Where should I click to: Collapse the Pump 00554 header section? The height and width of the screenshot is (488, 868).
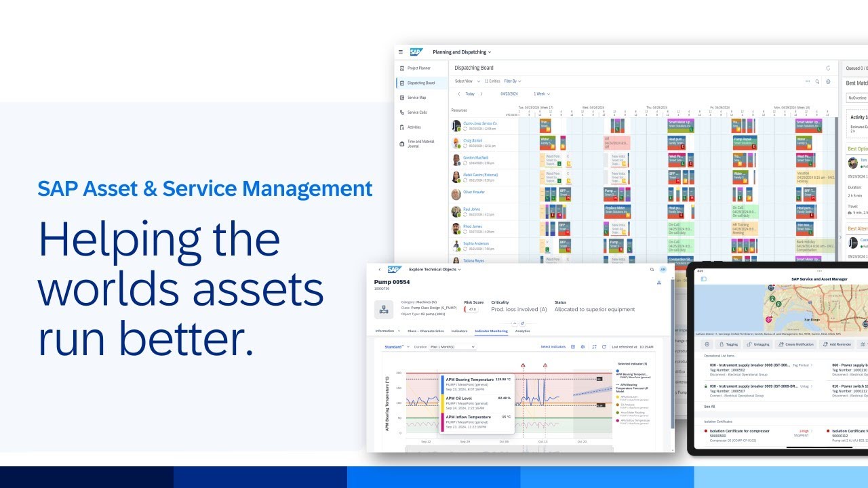(515, 323)
